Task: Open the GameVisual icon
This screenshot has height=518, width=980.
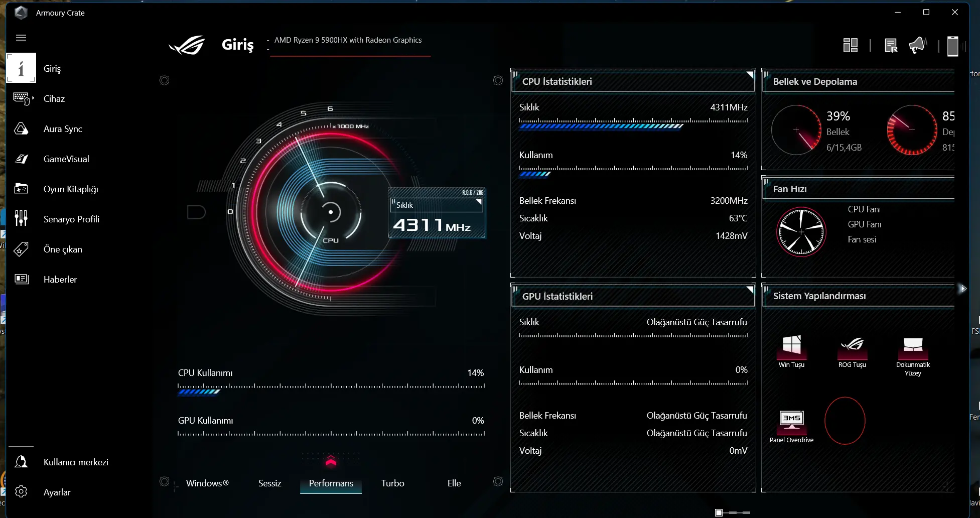Action: (x=21, y=159)
